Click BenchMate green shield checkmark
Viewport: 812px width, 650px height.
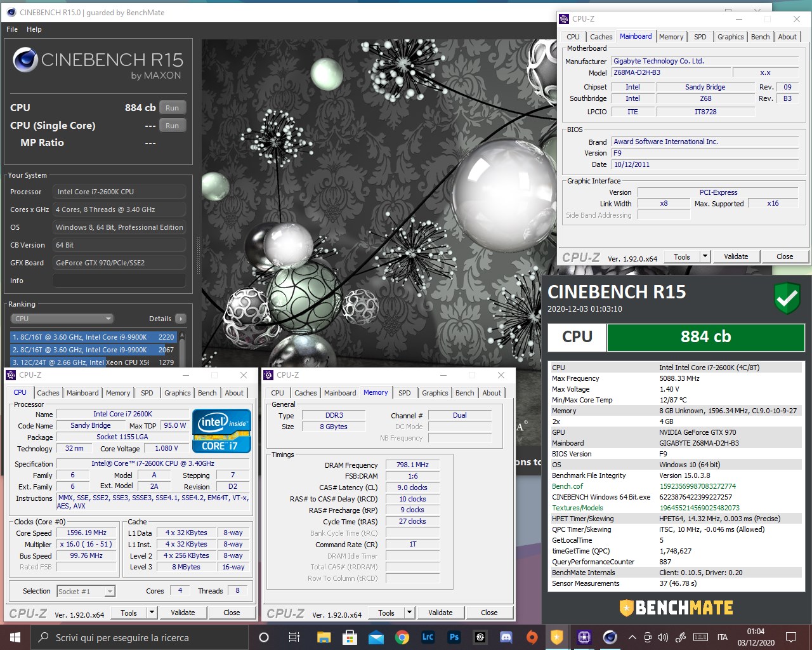[x=787, y=299]
